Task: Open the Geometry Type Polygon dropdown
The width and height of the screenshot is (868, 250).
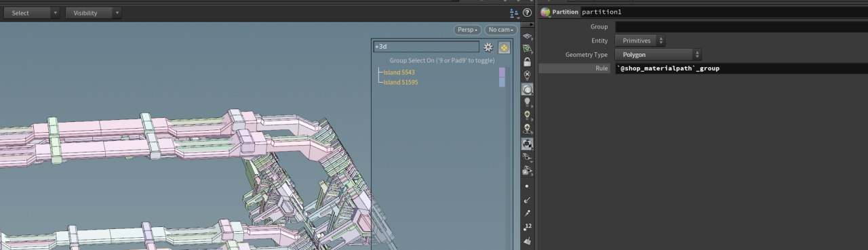Action: click(x=658, y=54)
